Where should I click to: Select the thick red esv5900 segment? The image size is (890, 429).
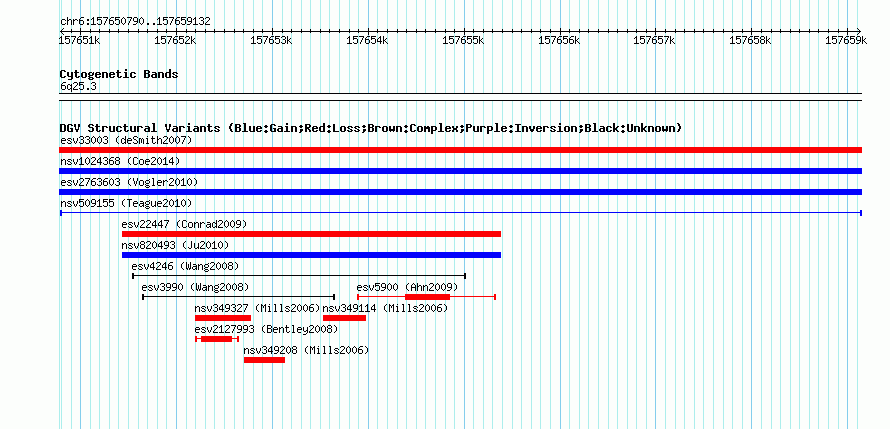(427, 297)
